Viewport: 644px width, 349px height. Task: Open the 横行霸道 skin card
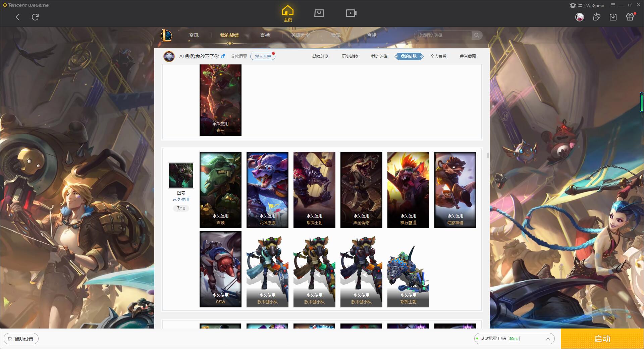coord(408,190)
